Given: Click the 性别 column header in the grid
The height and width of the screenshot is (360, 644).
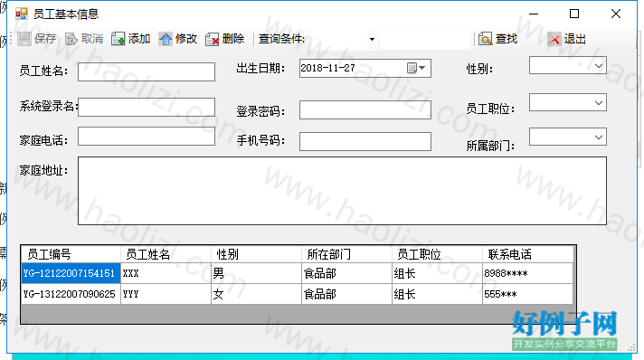Looking at the screenshot, I should (x=256, y=254).
